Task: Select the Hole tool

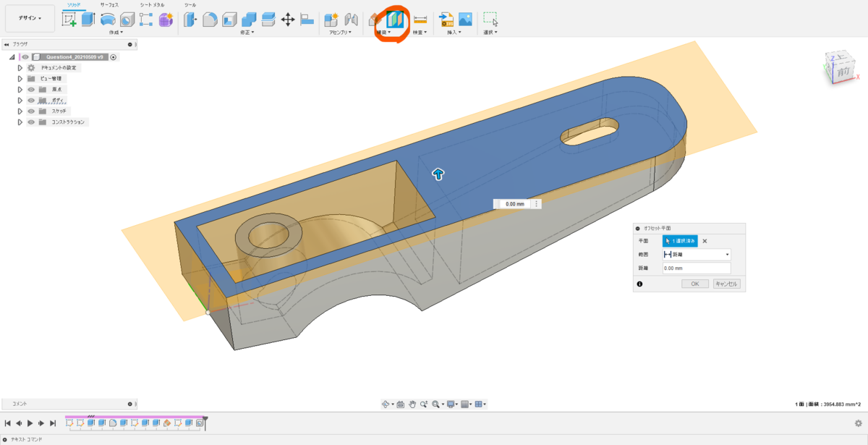Action: (127, 20)
